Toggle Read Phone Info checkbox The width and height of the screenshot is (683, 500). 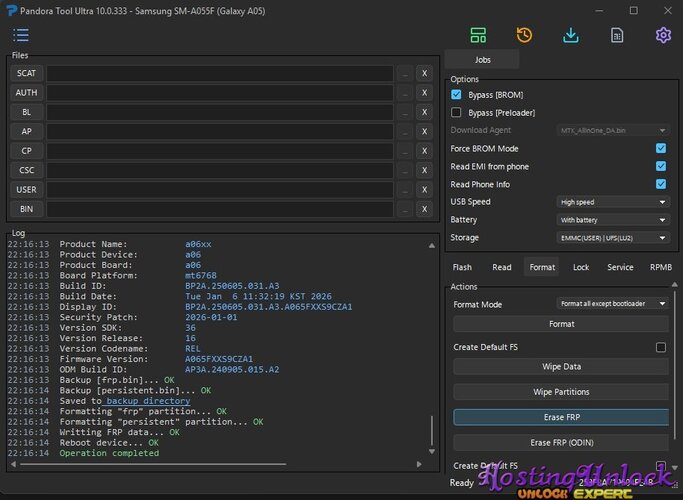[661, 184]
